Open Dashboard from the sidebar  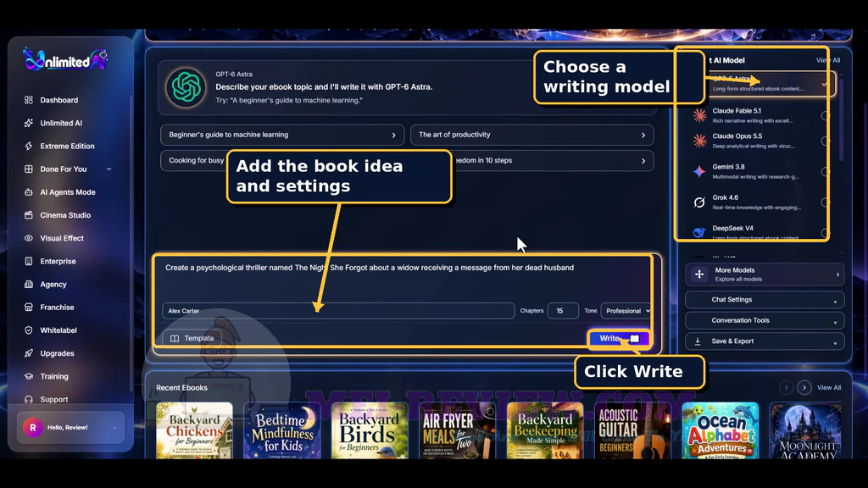(58, 100)
